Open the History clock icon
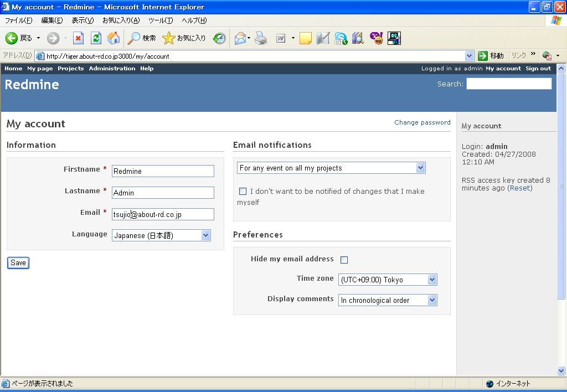Screen dimensions: 567x392 [x=219, y=38]
